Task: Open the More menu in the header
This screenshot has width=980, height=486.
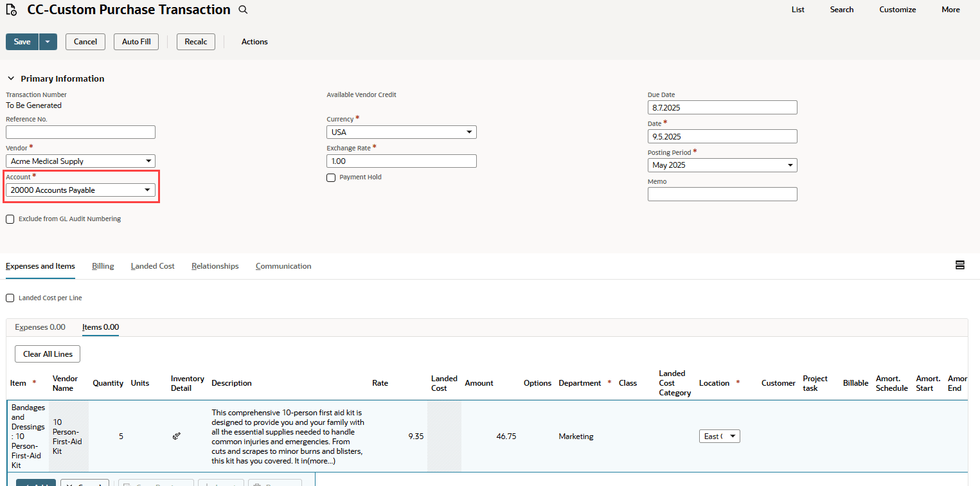Action: [951, 10]
